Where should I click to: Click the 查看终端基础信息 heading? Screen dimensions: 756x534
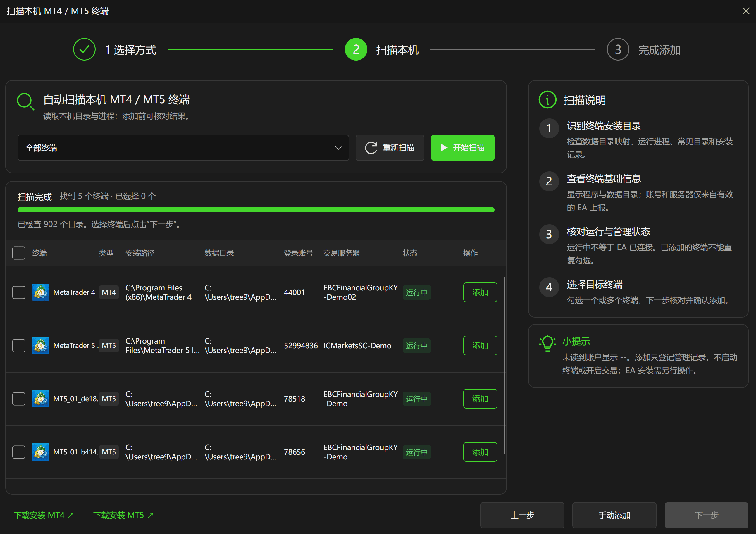pyautogui.click(x=604, y=179)
